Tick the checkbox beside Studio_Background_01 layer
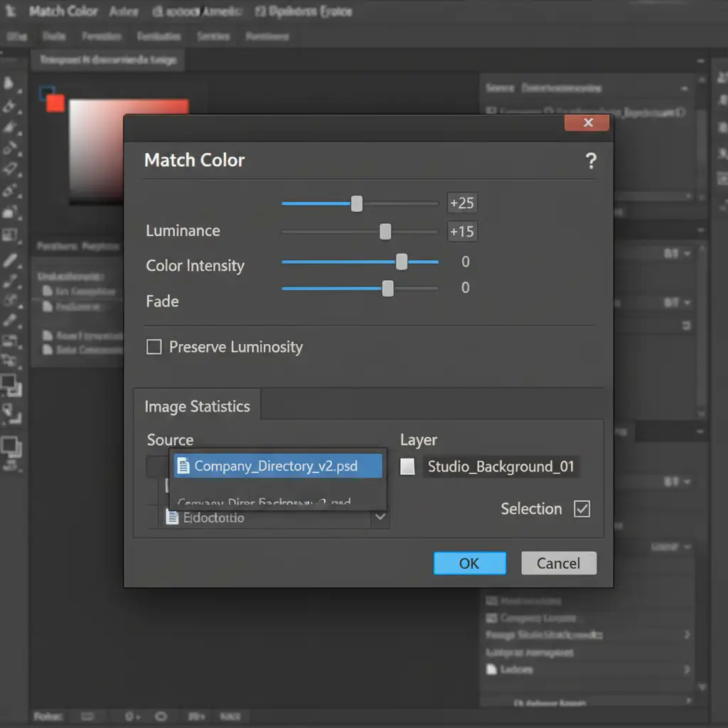Image resolution: width=728 pixels, height=728 pixels. click(x=407, y=467)
